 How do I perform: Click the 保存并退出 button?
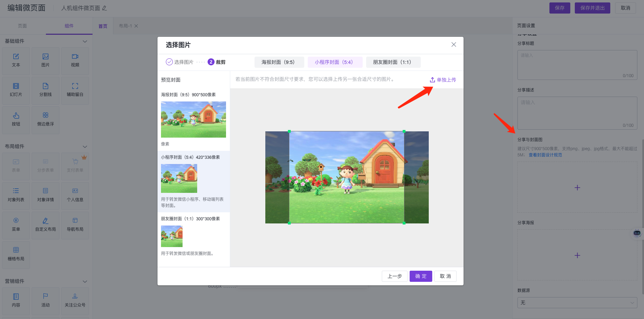[593, 8]
